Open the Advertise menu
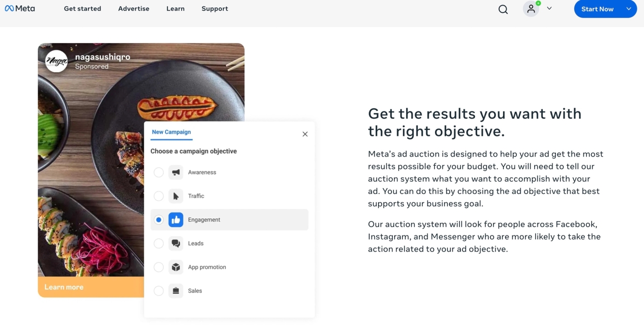The height and width of the screenshot is (325, 644). tap(134, 9)
